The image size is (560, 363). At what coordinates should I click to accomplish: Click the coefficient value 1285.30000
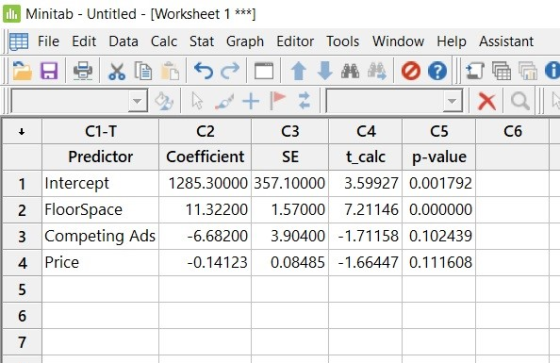[205, 183]
